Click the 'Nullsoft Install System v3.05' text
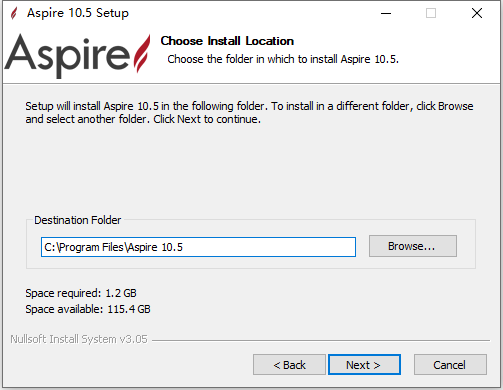Image resolution: width=503 pixels, height=390 pixels. (x=79, y=339)
